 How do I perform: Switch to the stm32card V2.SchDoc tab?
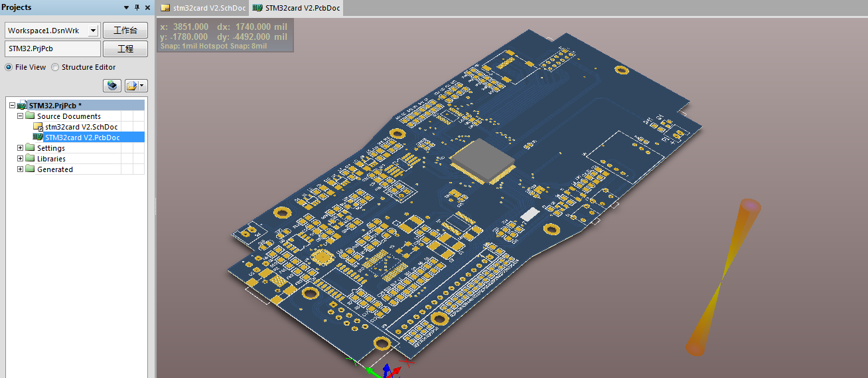click(203, 8)
